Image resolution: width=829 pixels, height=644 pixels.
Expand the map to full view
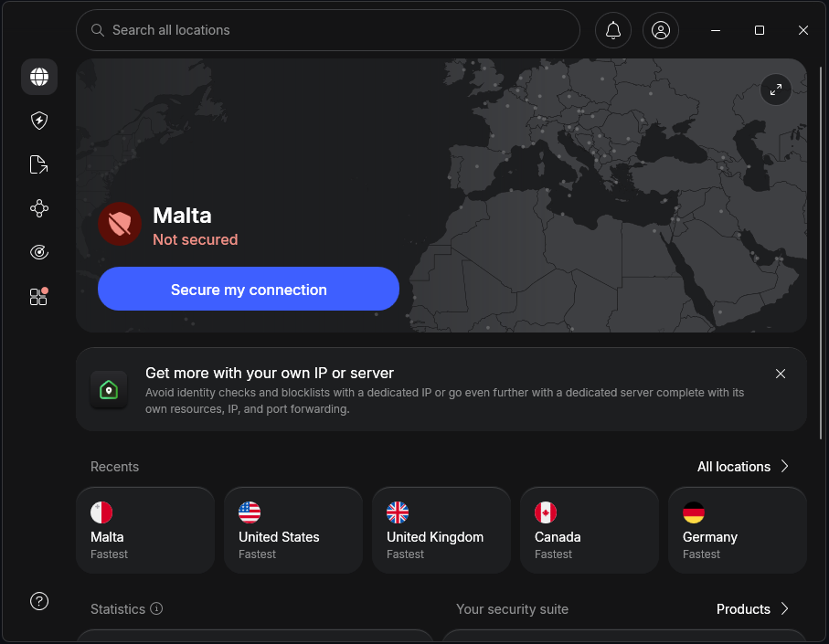[x=776, y=90]
